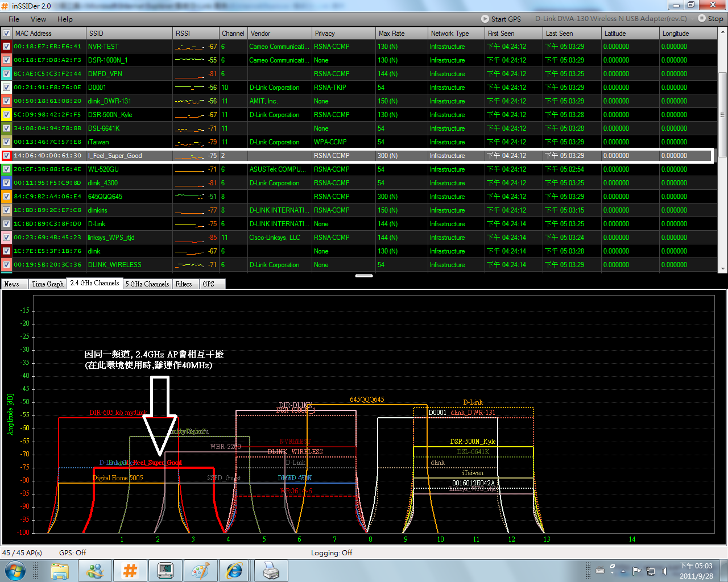
Task: Switch to the 5 GHz Channels tab
Action: tap(148, 284)
